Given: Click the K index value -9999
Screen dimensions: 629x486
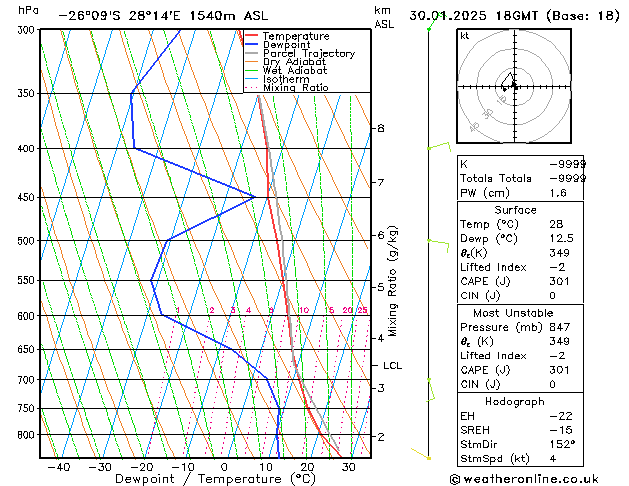Looking at the screenshot, I should tap(567, 164).
